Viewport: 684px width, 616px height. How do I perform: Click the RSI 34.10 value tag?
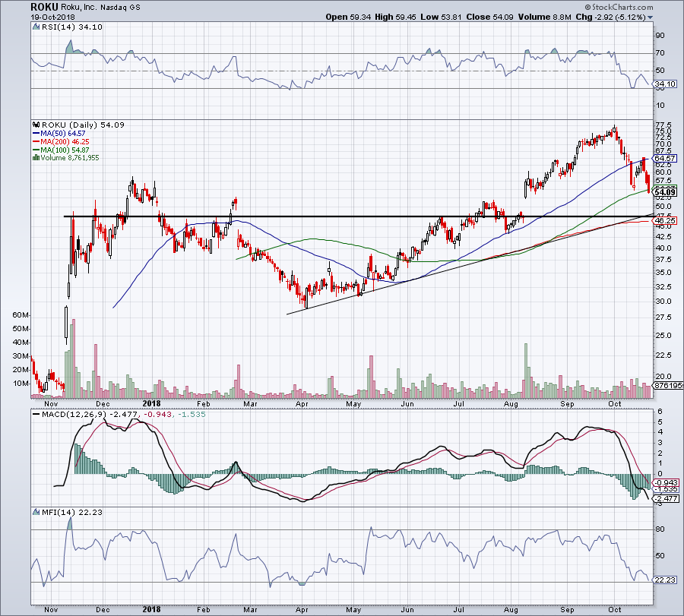[x=665, y=84]
